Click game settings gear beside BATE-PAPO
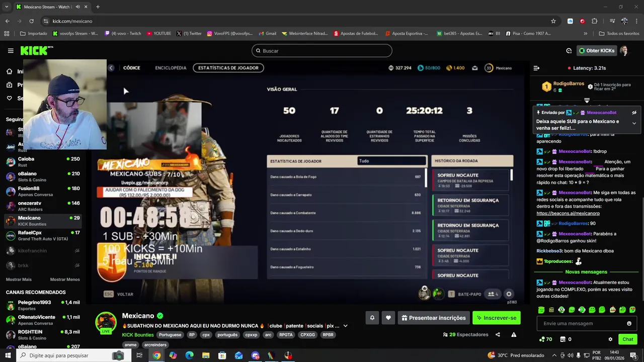 coord(509,294)
